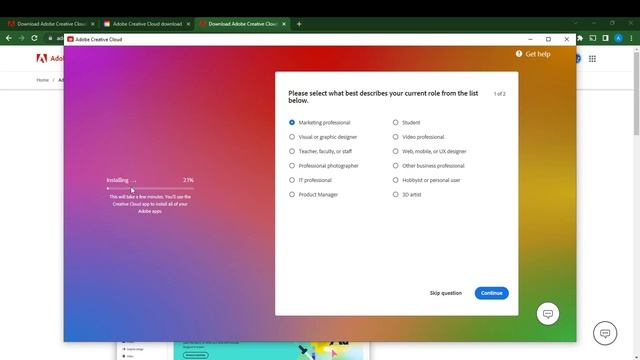The image size is (640, 360).
Task: Click Skip question link
Action: 446,293
